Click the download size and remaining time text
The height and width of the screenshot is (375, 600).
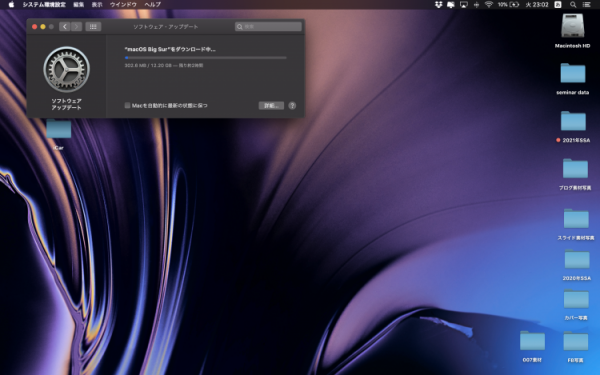point(164,65)
